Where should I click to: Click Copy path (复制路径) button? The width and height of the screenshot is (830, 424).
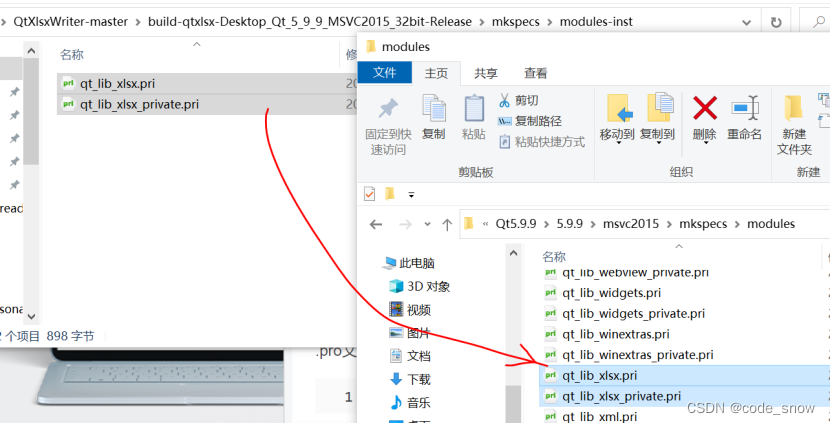click(x=530, y=121)
